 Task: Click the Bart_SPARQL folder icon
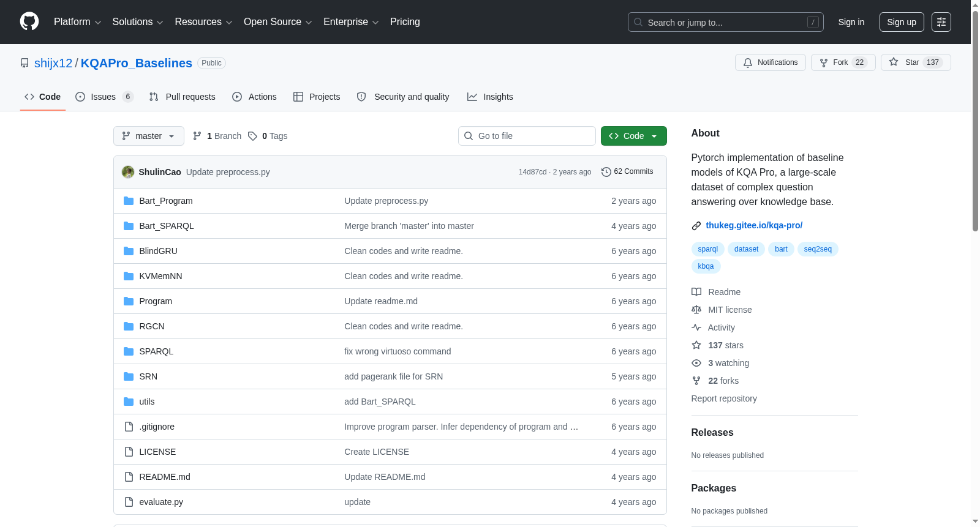tap(129, 226)
